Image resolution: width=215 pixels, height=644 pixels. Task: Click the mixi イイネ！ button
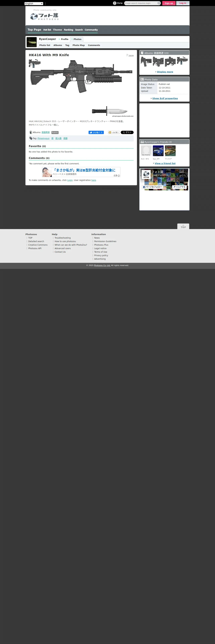pos(114,133)
